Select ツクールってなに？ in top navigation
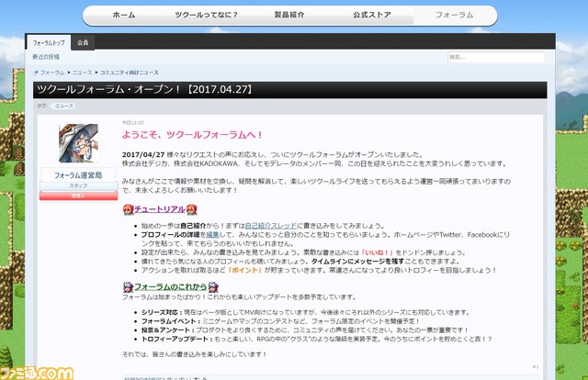 207,16
